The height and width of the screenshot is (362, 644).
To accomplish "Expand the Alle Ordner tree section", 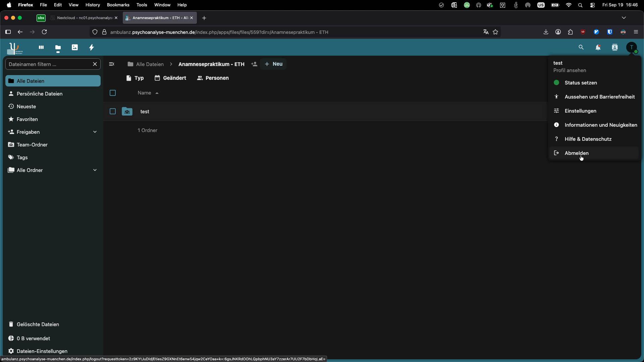I will [95, 170].
